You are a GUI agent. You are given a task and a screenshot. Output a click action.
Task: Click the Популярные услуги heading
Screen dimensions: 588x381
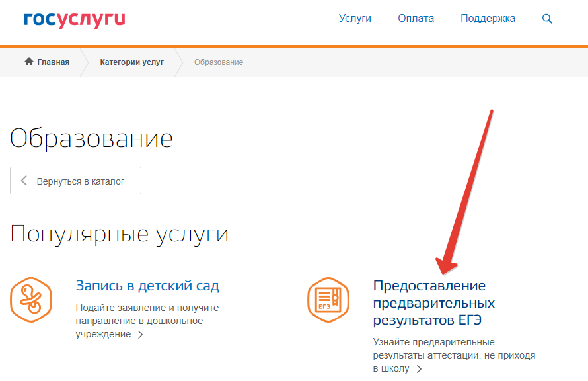(x=120, y=234)
